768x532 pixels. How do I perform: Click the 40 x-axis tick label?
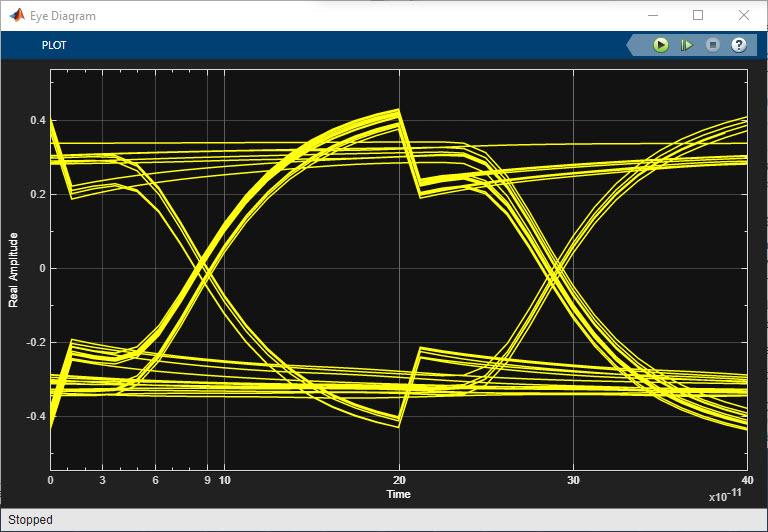747,481
